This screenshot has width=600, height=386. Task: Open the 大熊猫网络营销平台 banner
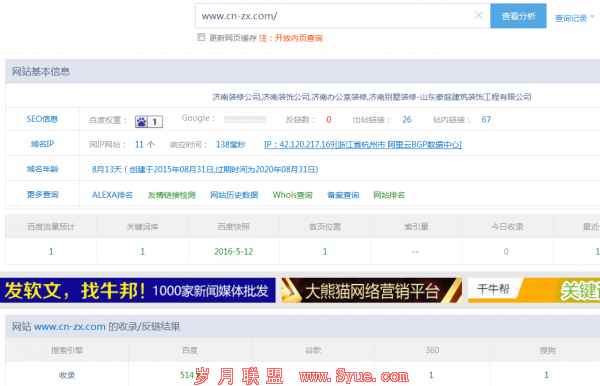[x=372, y=290]
